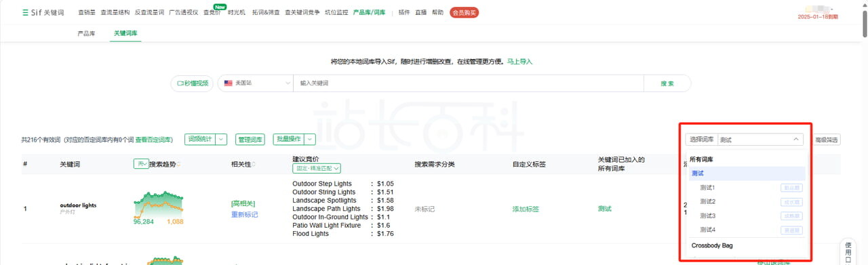Click the tag badge beside 测试4
Viewport: 868px width, 265px height.
tap(791, 230)
